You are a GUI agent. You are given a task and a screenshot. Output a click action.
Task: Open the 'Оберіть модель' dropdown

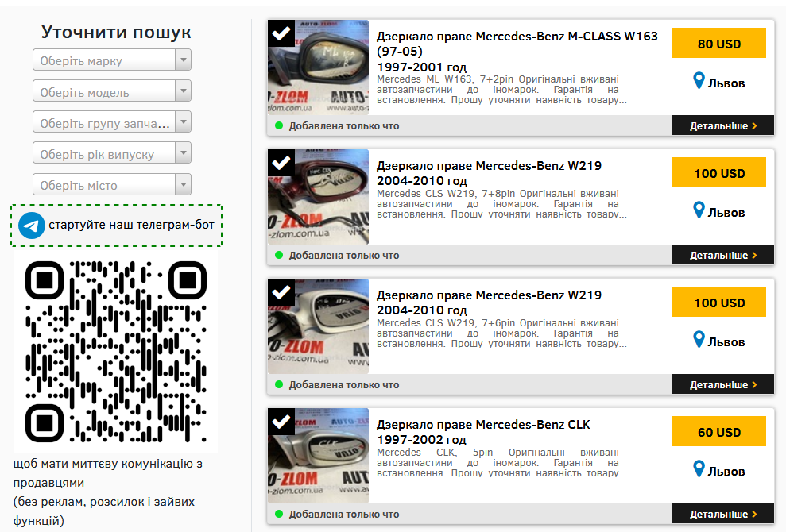coord(112,91)
